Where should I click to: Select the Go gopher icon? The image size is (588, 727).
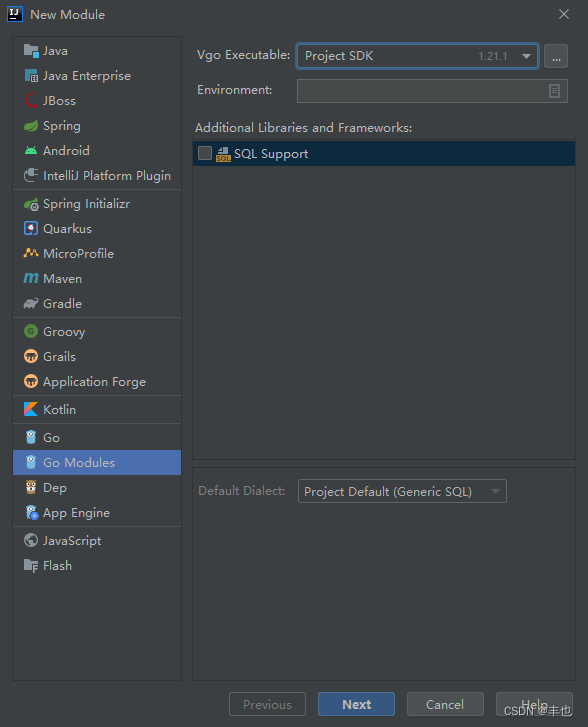(31, 437)
